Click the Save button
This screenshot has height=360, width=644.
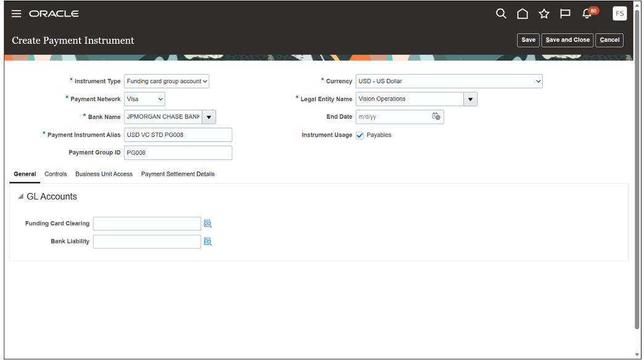tap(528, 40)
